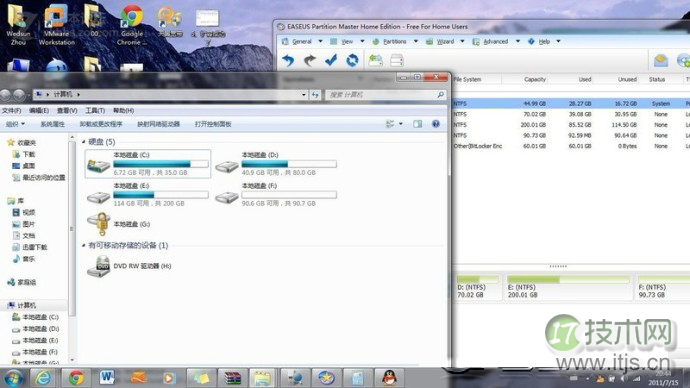Viewport: 690px width, 388px height.
Task: Click the Refresh disk icon in EASEUS
Action: tap(352, 60)
